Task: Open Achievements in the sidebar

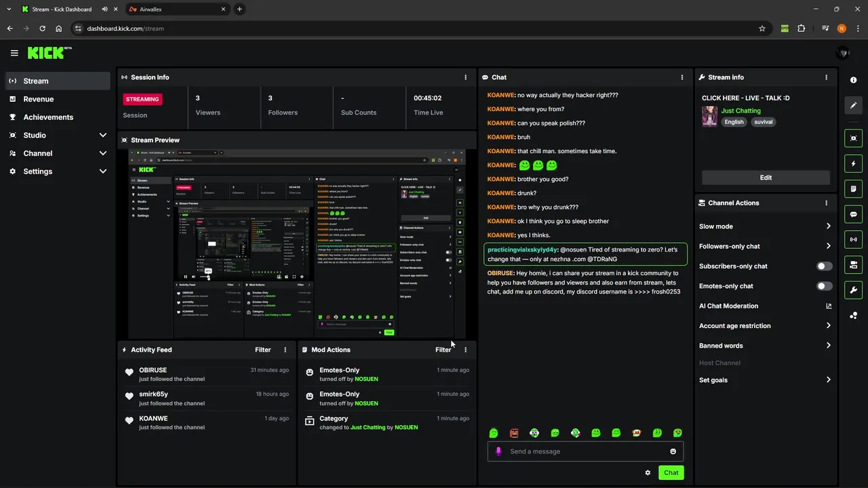Action: pos(58,117)
